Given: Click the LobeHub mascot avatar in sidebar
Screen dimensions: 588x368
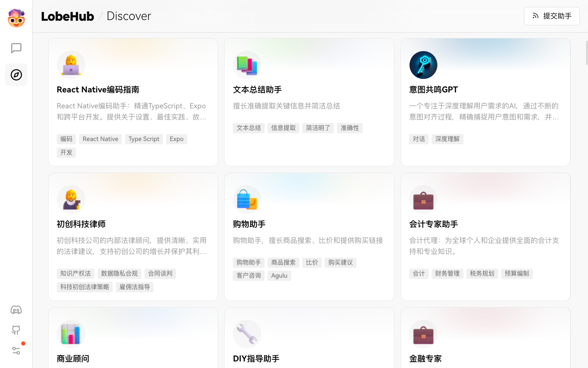Looking at the screenshot, I should [16, 18].
